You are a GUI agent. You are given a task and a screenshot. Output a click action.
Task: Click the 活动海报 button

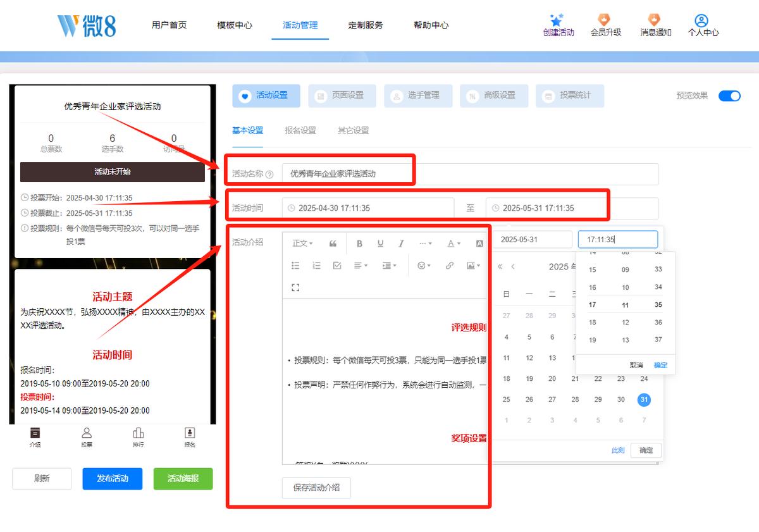coord(183,479)
